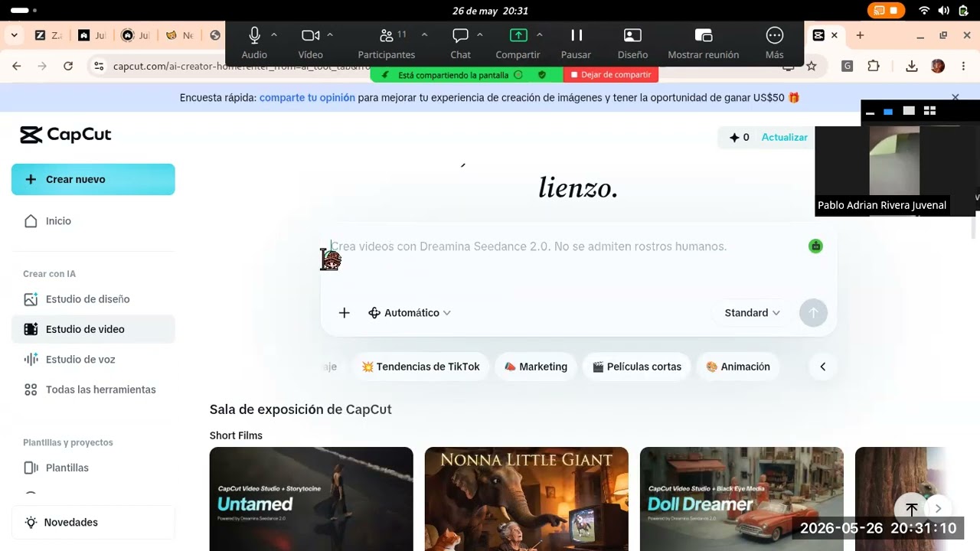Open Zoom Participantes panel
The height and width of the screenshot is (551, 980).
click(387, 43)
